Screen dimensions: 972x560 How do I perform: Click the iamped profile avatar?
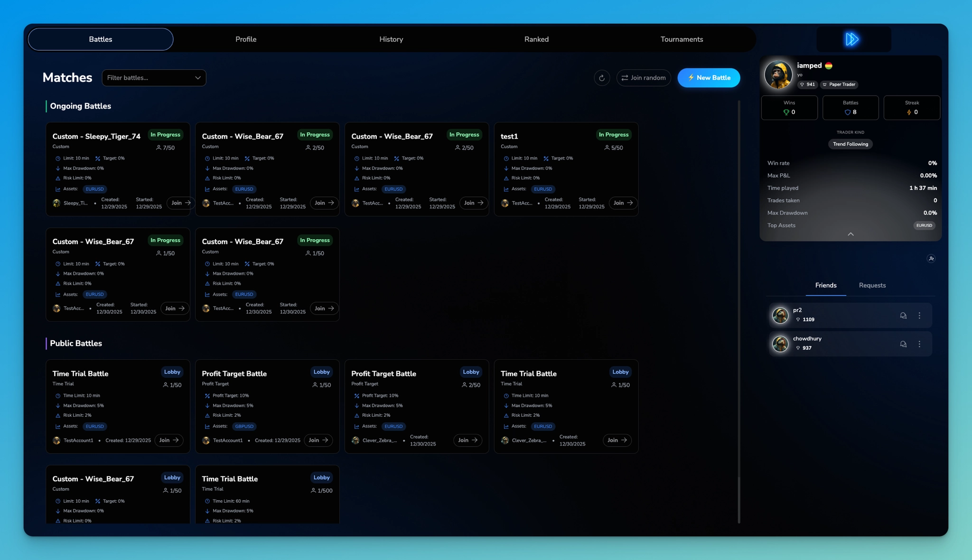[x=778, y=75]
